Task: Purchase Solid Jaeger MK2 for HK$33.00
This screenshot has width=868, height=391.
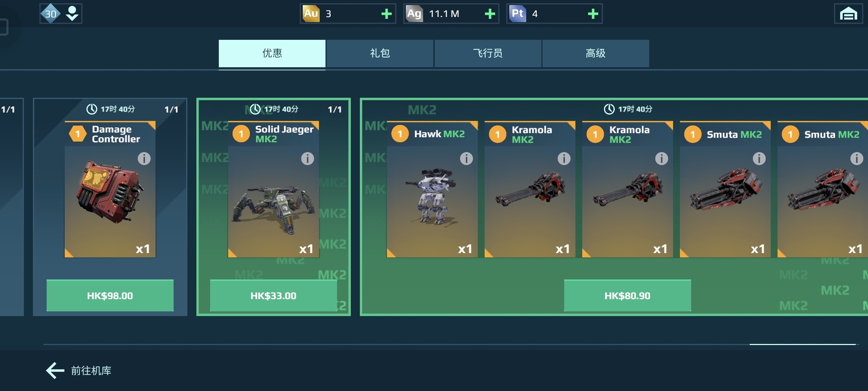Action: 273,295
